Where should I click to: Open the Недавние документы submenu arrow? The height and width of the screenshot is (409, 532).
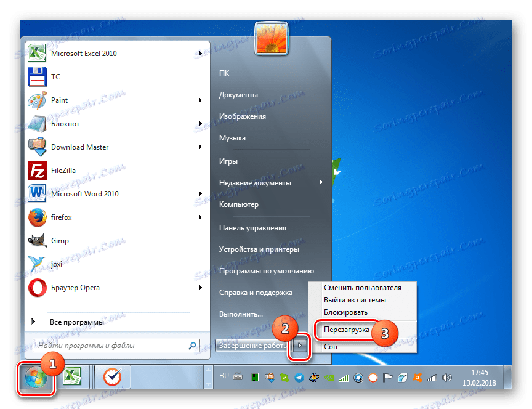(320, 182)
